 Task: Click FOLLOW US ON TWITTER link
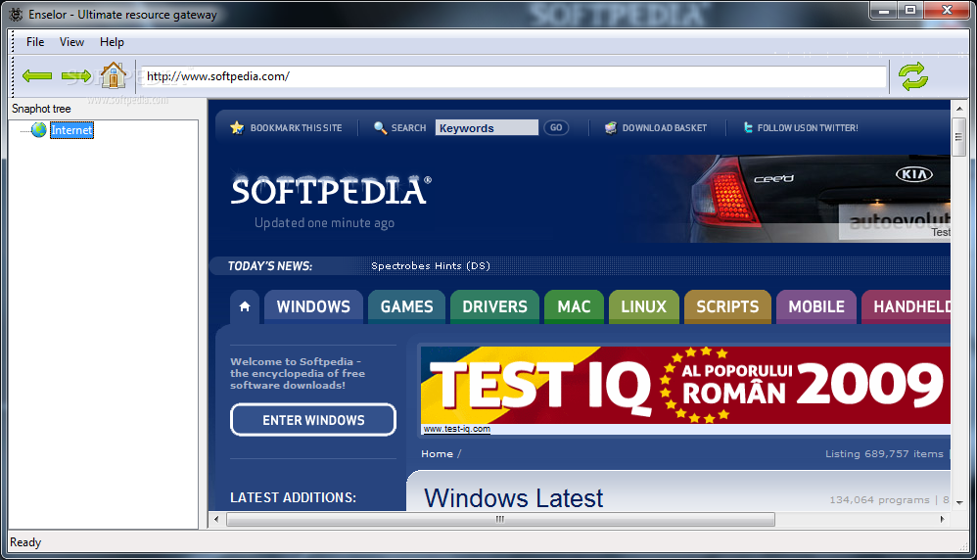point(808,127)
